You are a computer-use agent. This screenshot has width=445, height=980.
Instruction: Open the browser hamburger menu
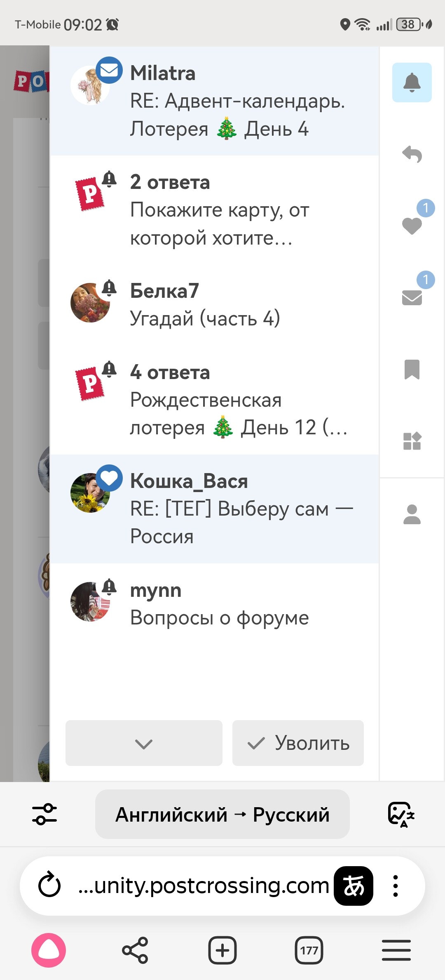pyautogui.click(x=396, y=950)
